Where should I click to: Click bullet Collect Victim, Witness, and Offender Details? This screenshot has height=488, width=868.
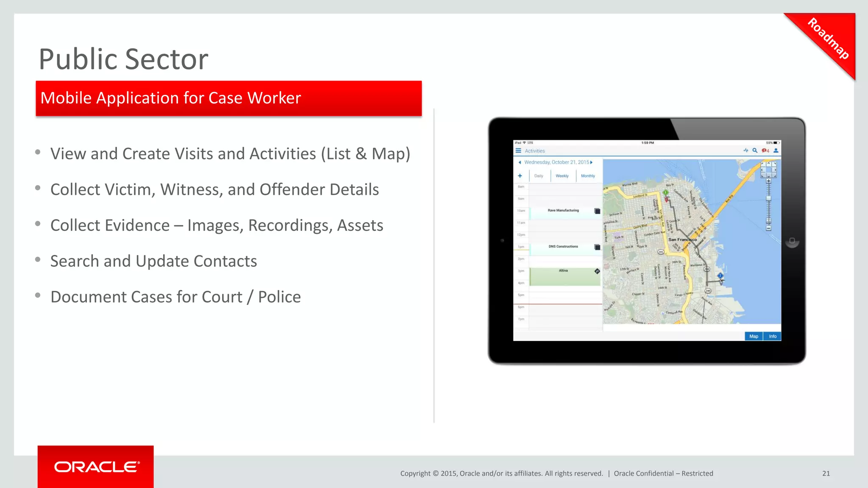[x=214, y=190]
